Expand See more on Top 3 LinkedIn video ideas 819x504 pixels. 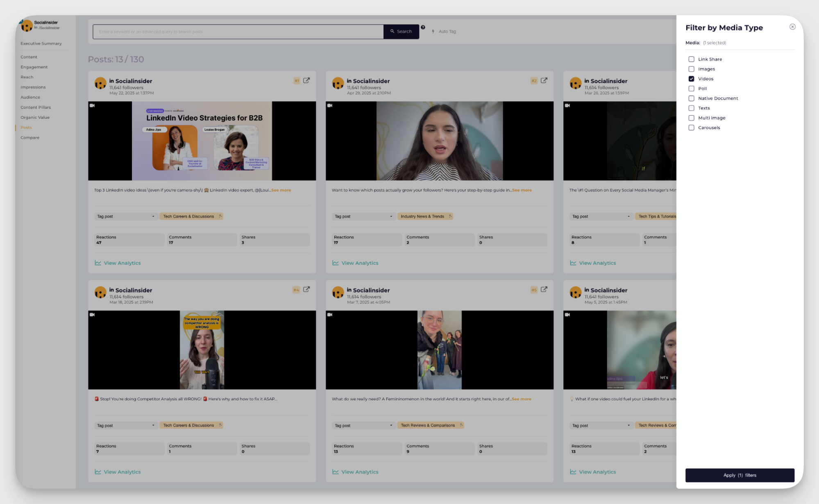click(281, 190)
